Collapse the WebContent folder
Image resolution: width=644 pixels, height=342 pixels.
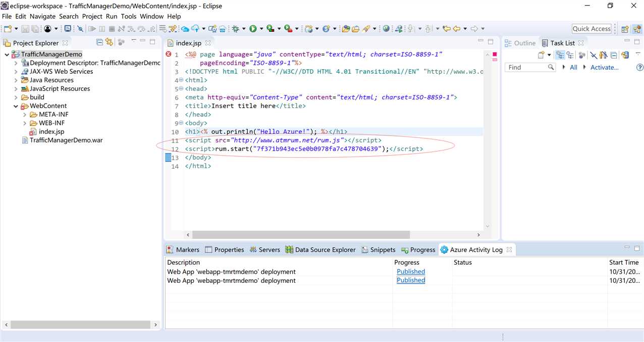pos(16,106)
